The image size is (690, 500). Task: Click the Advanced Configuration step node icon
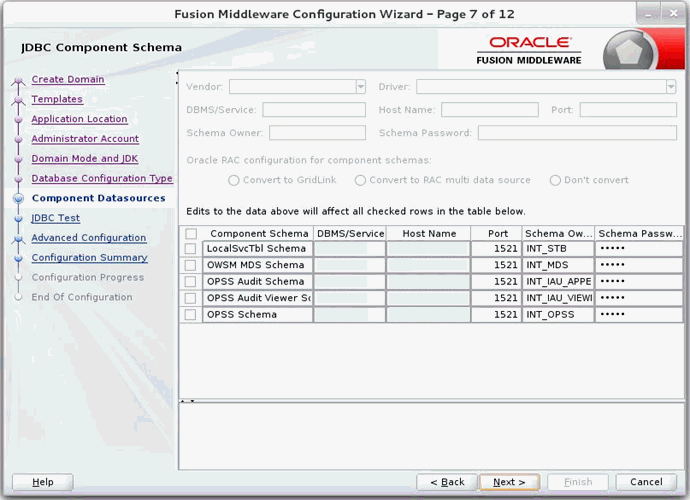tap(18, 239)
